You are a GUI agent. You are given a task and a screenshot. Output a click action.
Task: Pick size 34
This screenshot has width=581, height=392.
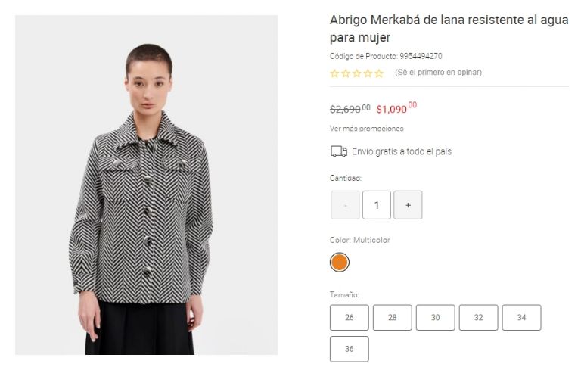[522, 318]
